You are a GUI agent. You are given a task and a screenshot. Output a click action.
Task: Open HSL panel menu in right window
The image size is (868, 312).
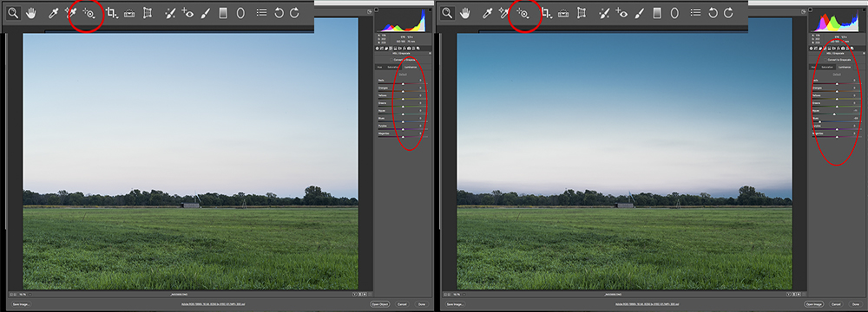[x=864, y=53]
